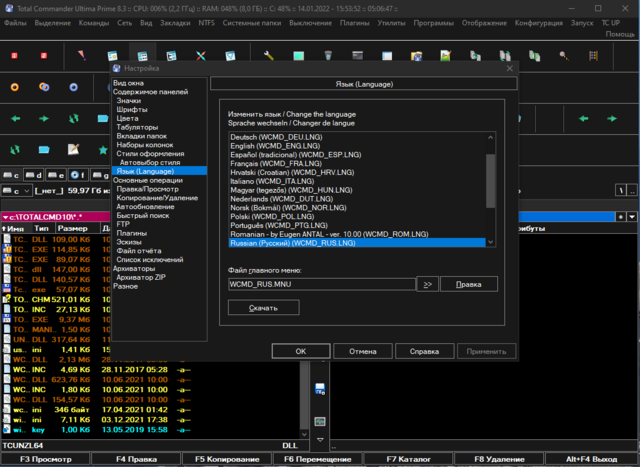
Task: Click the red pennant toolbar icon
Action: pos(82,55)
